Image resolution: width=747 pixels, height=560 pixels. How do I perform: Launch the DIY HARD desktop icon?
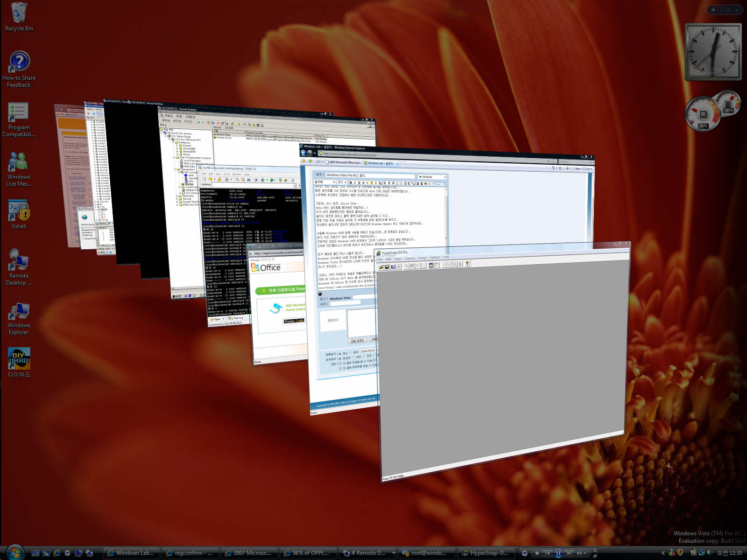click(x=19, y=363)
